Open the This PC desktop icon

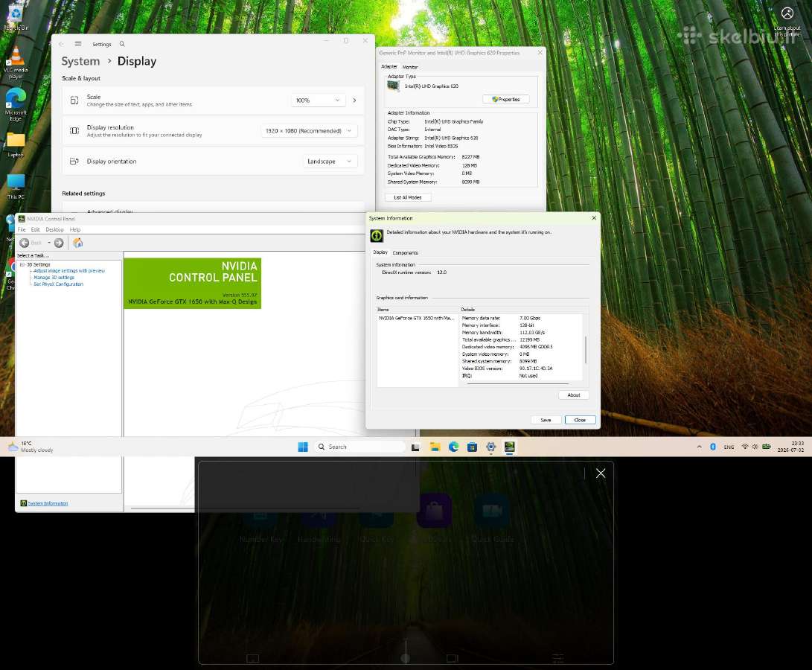pyautogui.click(x=16, y=187)
